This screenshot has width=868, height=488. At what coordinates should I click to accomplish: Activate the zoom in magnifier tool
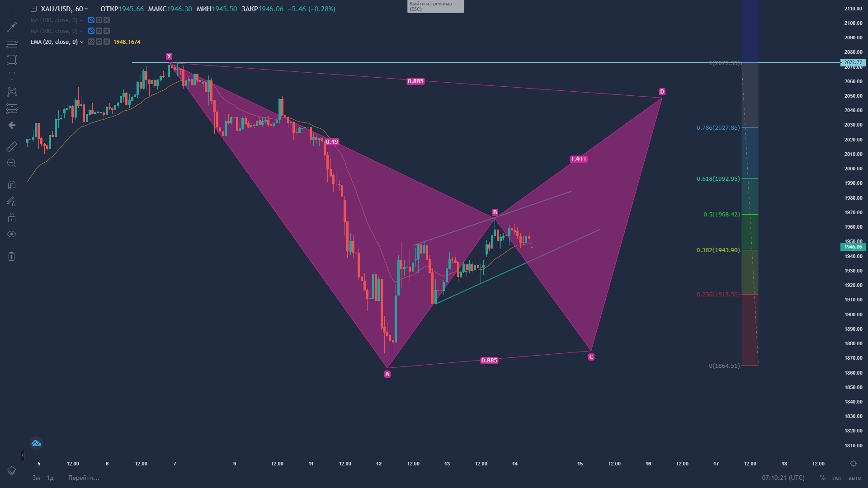[x=12, y=163]
